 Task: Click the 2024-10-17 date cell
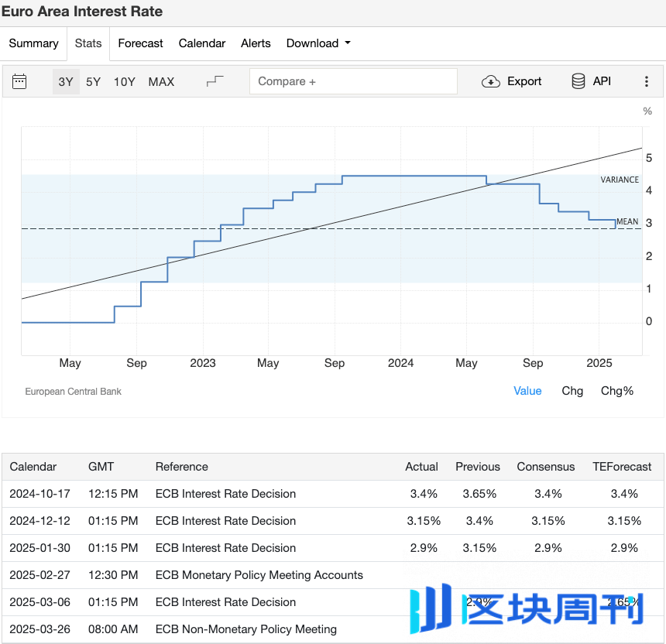coord(40,494)
